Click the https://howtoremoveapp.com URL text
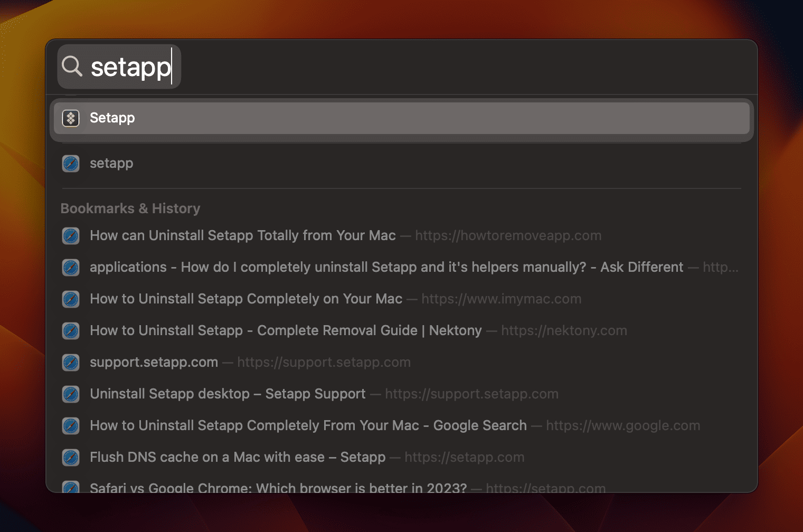This screenshot has width=803, height=532. pos(508,236)
